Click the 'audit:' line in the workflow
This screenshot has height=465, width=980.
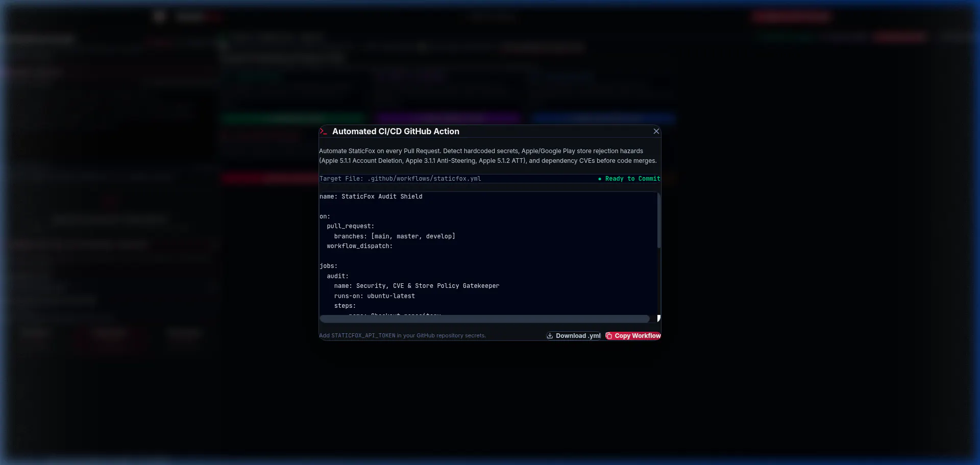coord(338,276)
